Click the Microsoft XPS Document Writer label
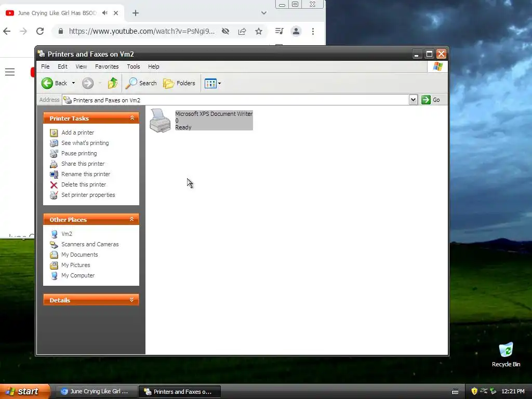The height and width of the screenshot is (399, 532). click(x=214, y=114)
